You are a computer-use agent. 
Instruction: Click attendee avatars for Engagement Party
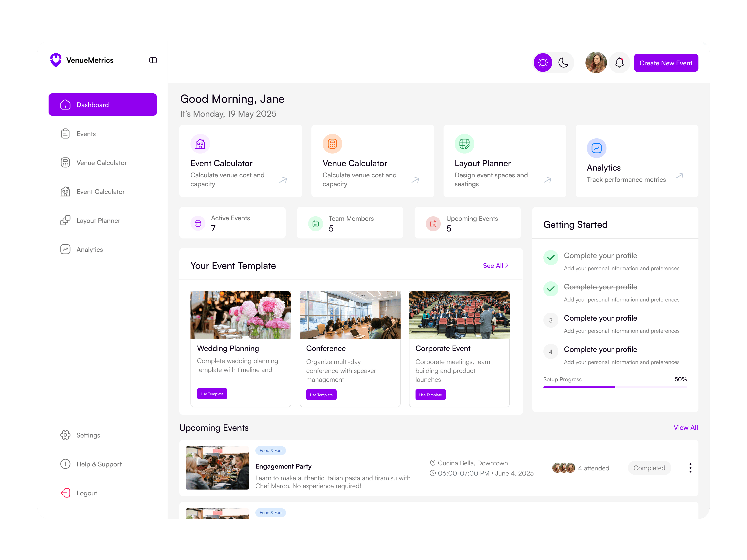pos(563,468)
